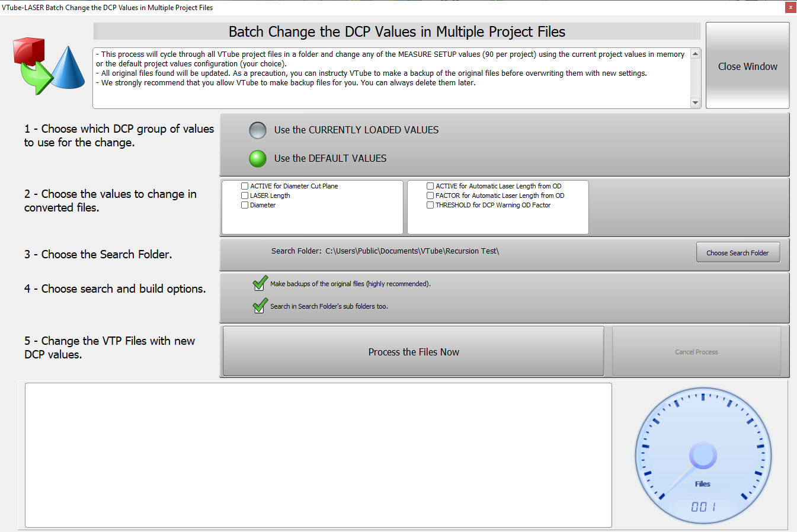Screen dimensions: 797x532
Task: Click the VTube red cube and cone logo
Action: tap(49, 66)
